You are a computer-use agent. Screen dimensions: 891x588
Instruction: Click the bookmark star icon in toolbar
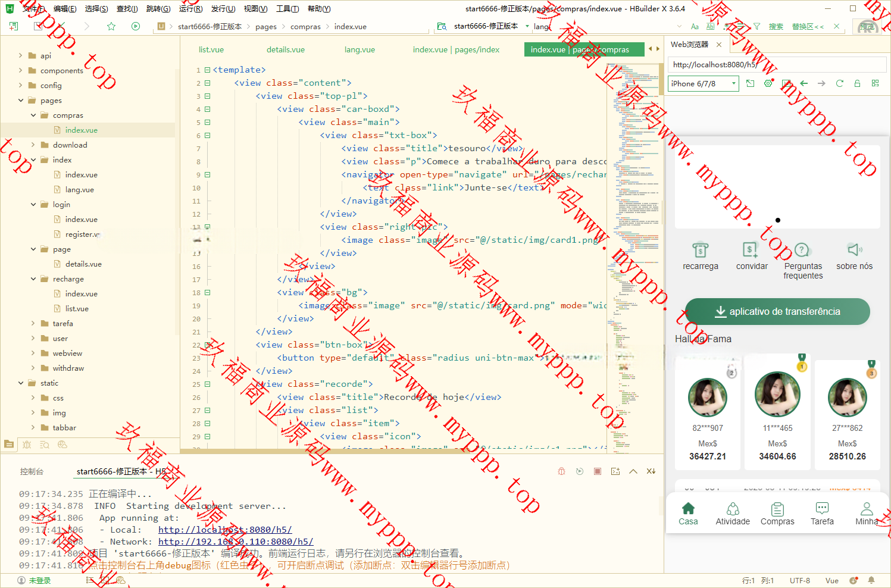[111, 26]
